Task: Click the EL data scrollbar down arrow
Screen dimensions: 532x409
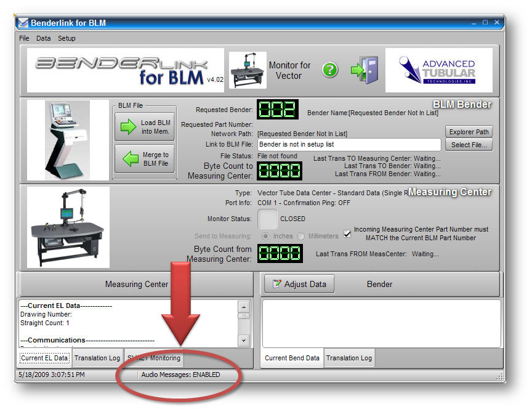Action: pyautogui.click(x=243, y=340)
